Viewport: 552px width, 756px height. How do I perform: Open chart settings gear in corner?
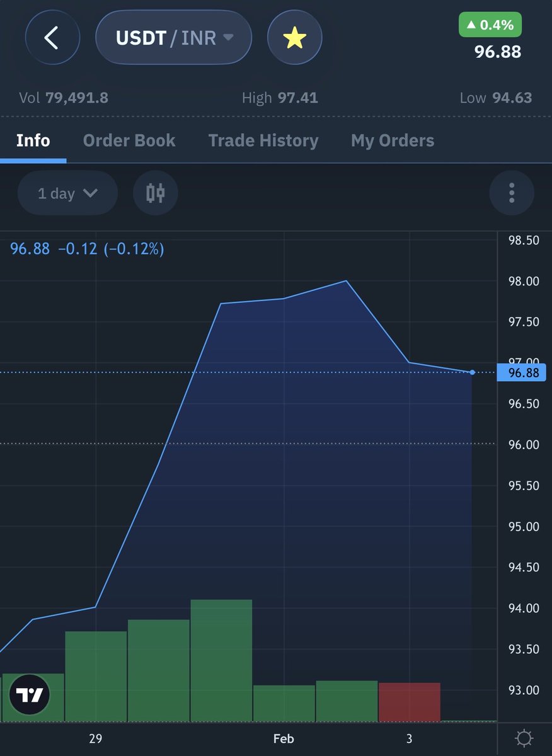click(524, 738)
